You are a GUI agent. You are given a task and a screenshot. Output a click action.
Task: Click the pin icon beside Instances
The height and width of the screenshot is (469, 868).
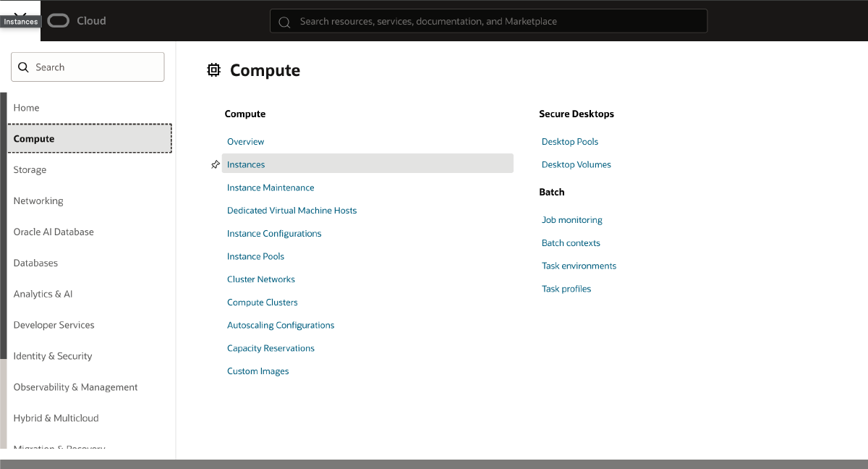point(215,165)
